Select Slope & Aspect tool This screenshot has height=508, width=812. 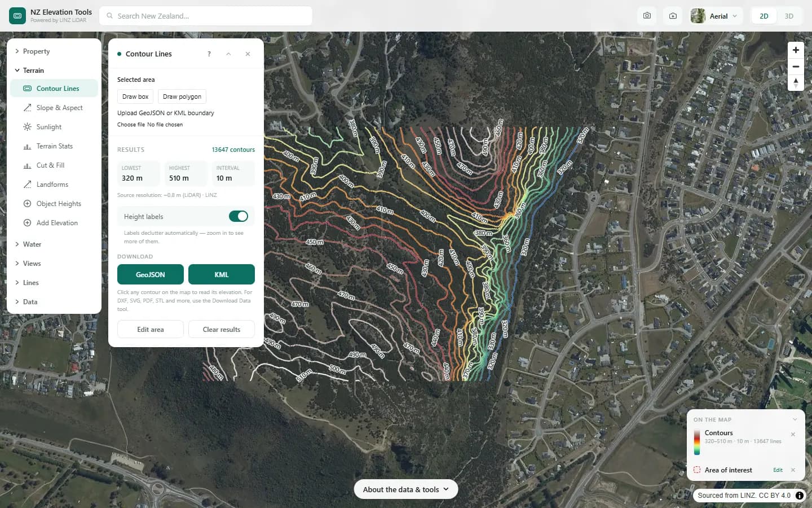click(54, 108)
